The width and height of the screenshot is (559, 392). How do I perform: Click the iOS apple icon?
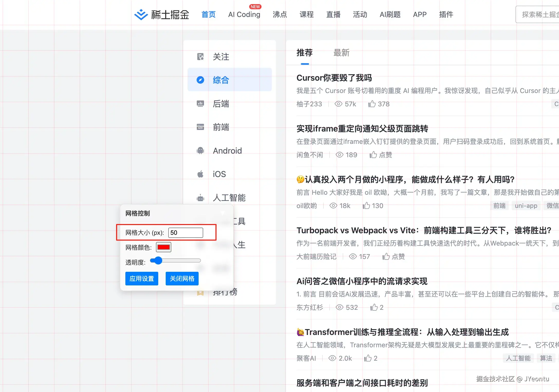coord(200,174)
